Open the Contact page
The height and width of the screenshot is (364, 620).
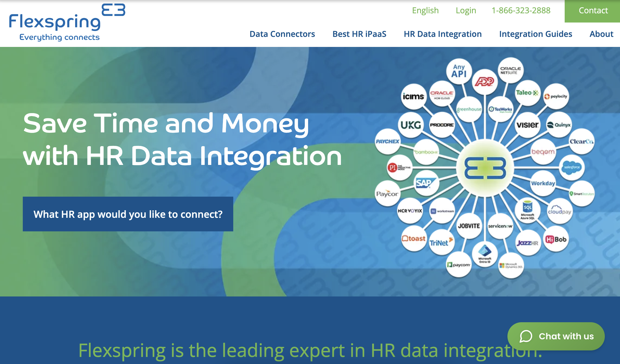593,11
